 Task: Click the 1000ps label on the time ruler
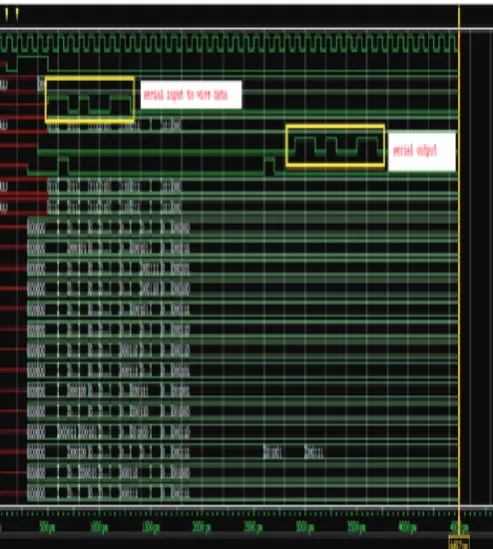[99, 527]
